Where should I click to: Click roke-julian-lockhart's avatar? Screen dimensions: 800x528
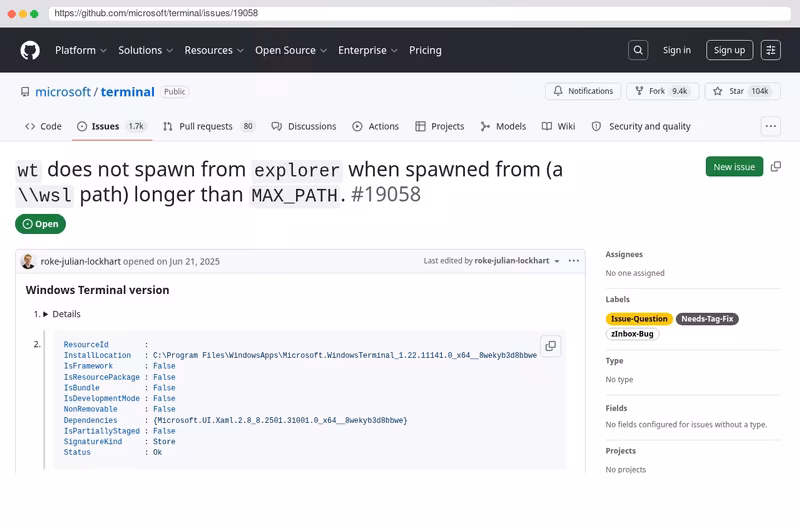click(28, 261)
